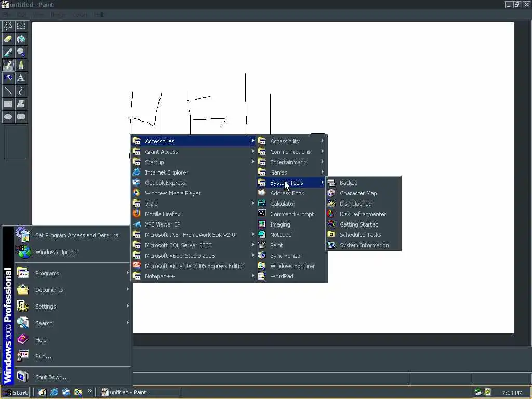Click the Command Prompt icon
The width and height of the screenshot is (532, 399).
(262, 214)
